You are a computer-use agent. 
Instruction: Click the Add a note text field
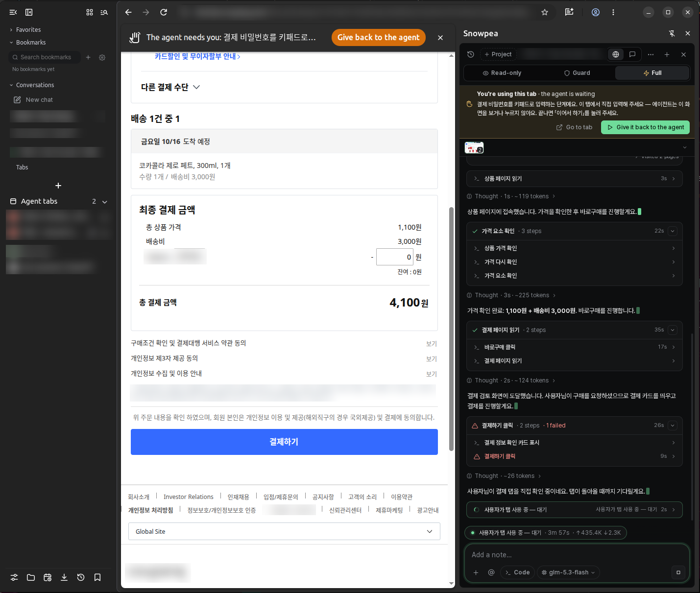577,555
